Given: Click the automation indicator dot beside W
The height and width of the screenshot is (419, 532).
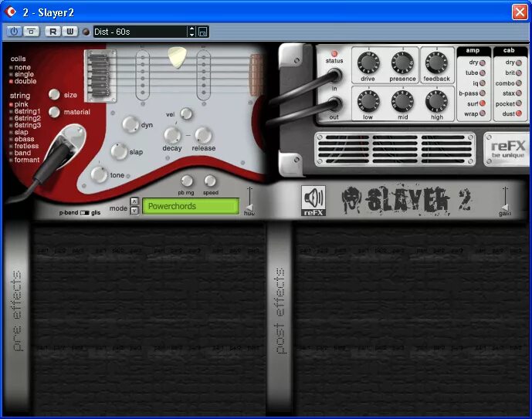Looking at the screenshot, I should click(86, 32).
